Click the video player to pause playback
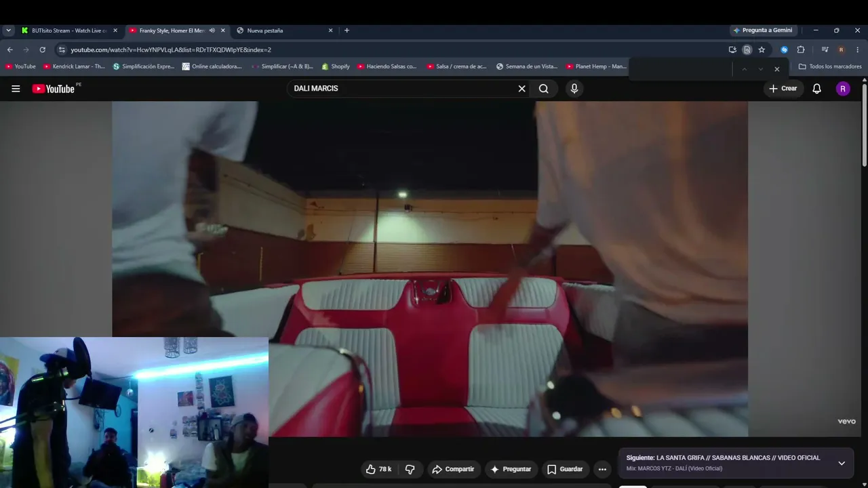The height and width of the screenshot is (488, 868). point(430,269)
